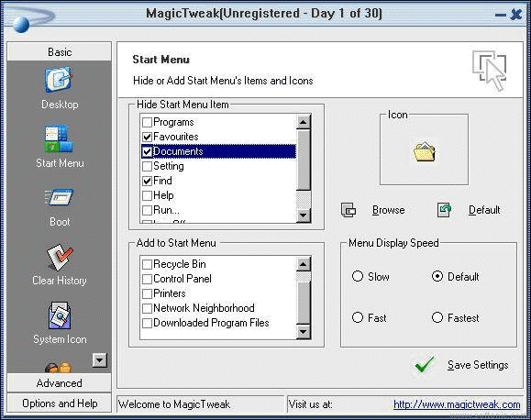
Task: Enable the Recycle Bin checkbox
Action: point(147,264)
